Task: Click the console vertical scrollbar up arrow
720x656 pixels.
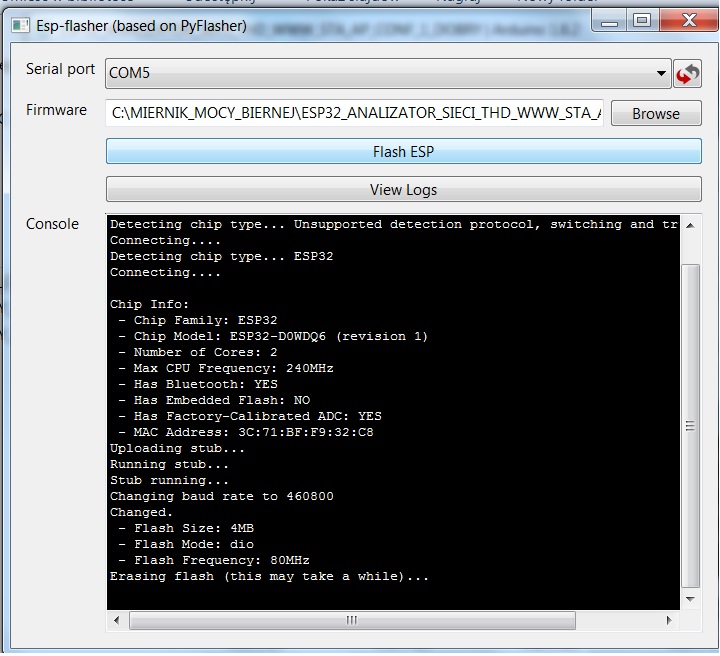Action: click(x=690, y=225)
